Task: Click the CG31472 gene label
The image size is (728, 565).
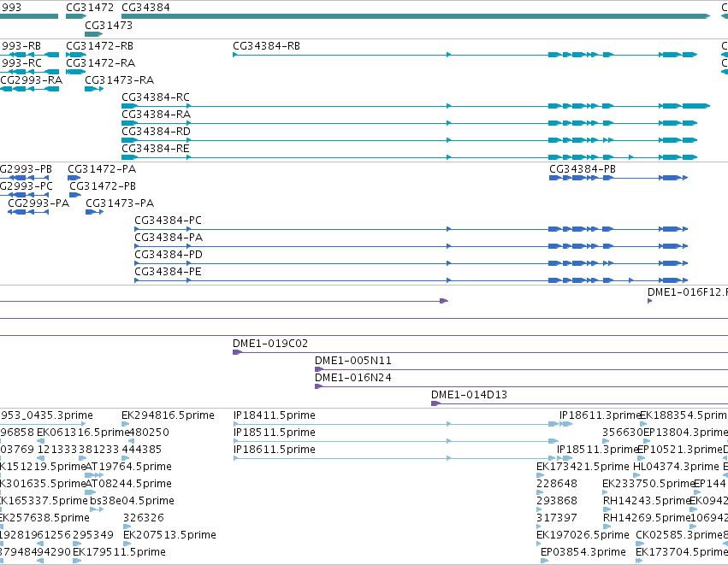Action: pos(90,8)
